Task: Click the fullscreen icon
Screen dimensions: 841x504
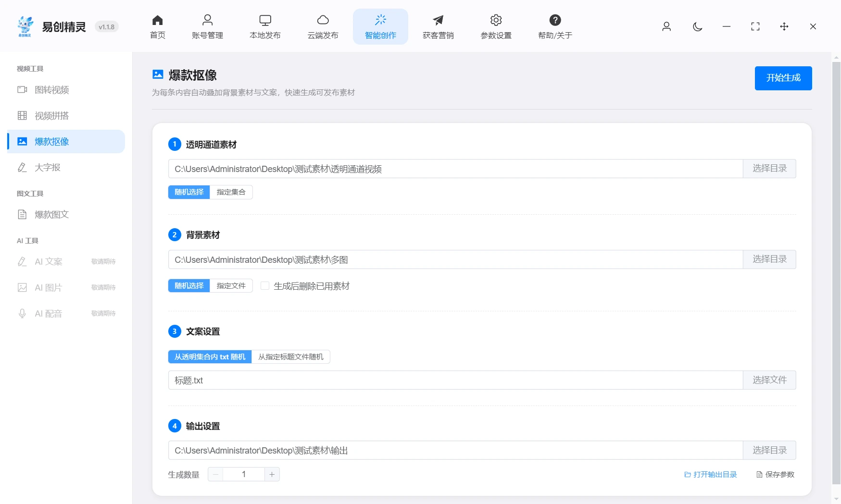Action: pos(755,26)
